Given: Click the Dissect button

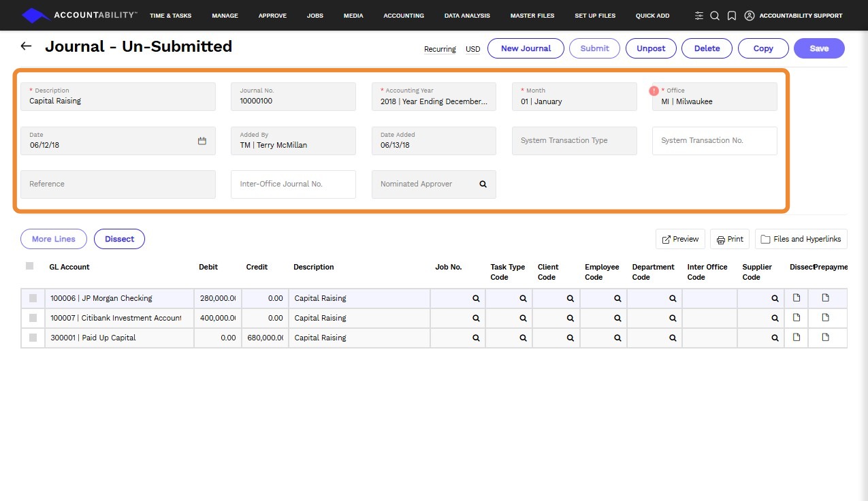Looking at the screenshot, I should pos(119,239).
